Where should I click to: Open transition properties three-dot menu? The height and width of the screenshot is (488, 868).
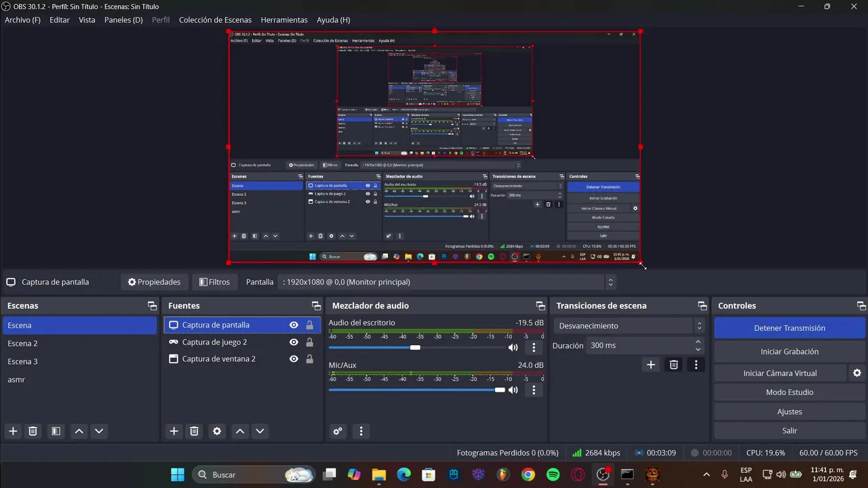point(696,365)
